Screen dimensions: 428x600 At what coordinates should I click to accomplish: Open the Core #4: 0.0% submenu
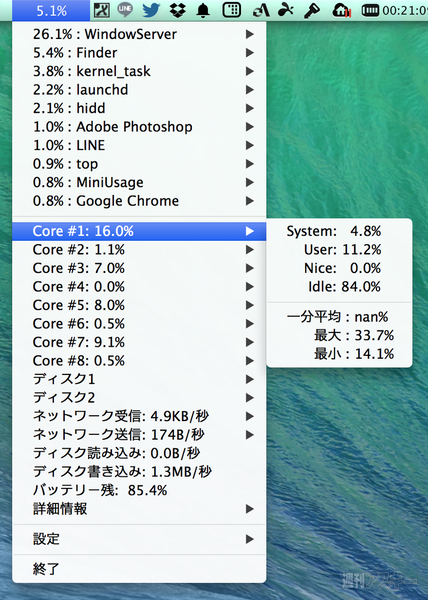pos(139,287)
